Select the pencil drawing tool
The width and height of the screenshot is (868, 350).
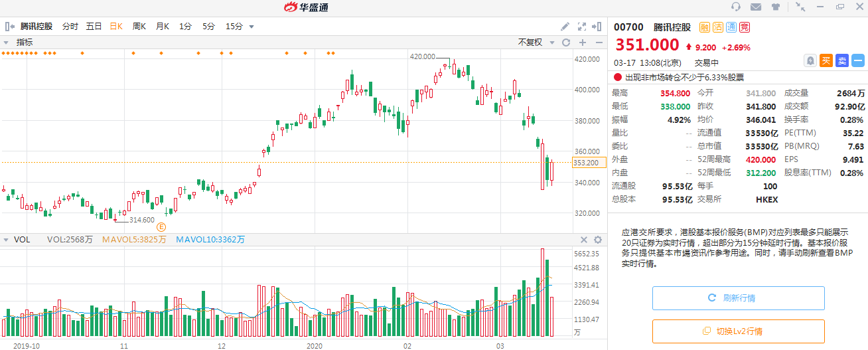[565, 27]
